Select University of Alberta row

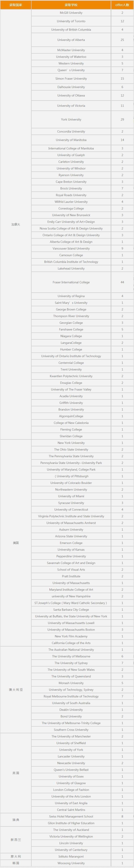pyautogui.click(x=71, y=40)
